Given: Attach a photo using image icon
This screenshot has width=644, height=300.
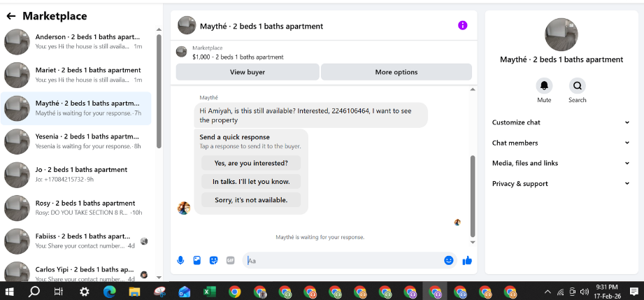Looking at the screenshot, I should tap(197, 260).
